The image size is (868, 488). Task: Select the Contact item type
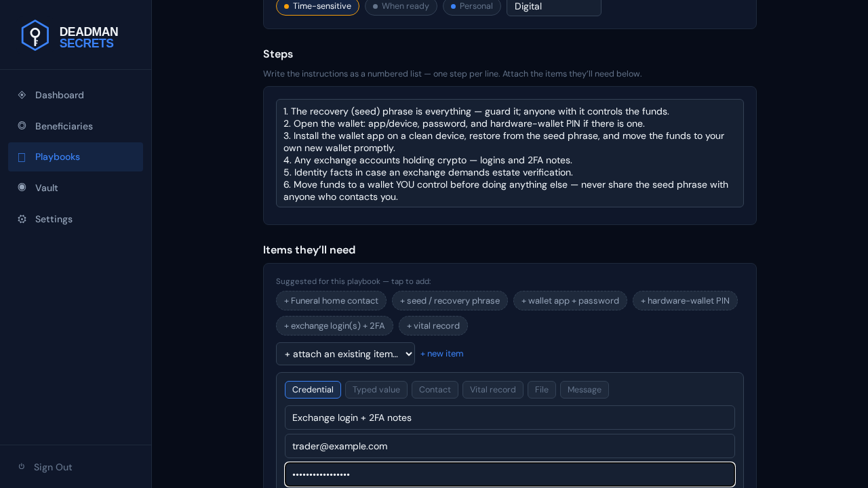pyautogui.click(x=435, y=390)
